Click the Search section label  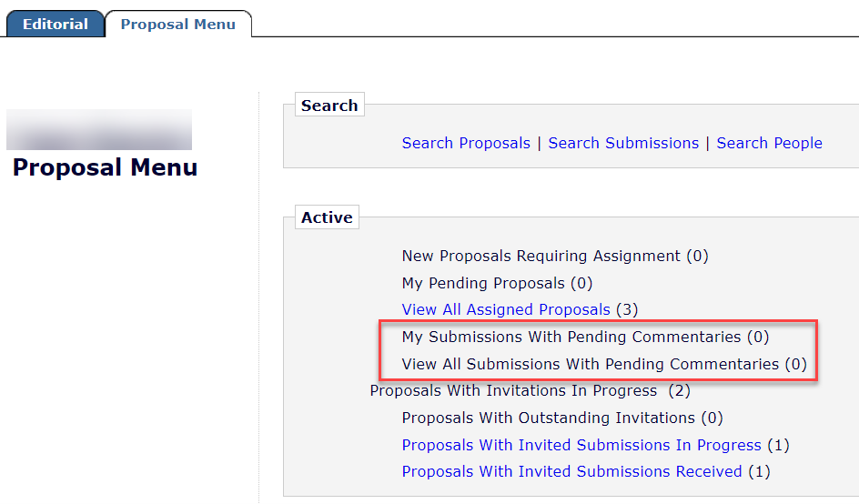tap(329, 106)
